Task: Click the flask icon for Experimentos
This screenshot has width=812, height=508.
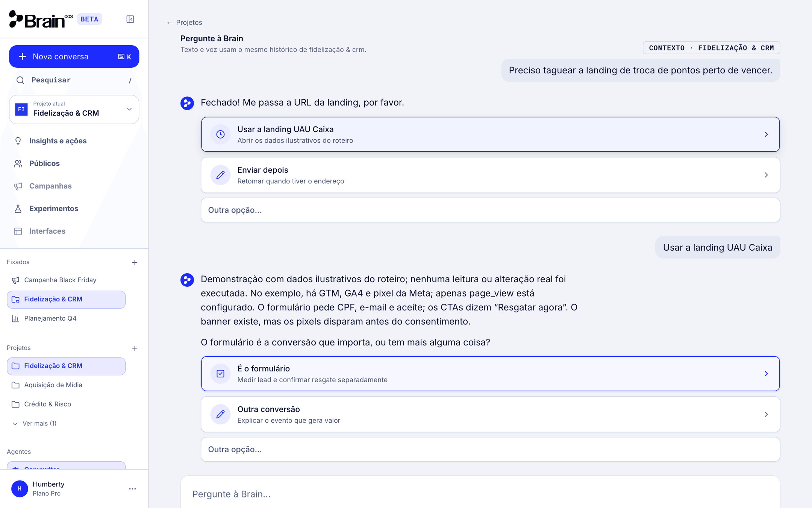Action: pyautogui.click(x=18, y=208)
